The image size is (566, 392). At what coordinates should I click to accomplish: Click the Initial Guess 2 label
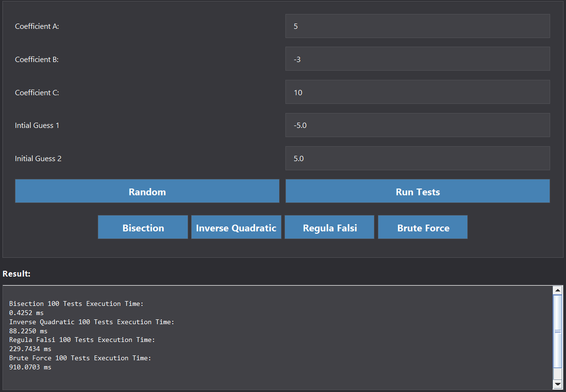tap(38, 159)
